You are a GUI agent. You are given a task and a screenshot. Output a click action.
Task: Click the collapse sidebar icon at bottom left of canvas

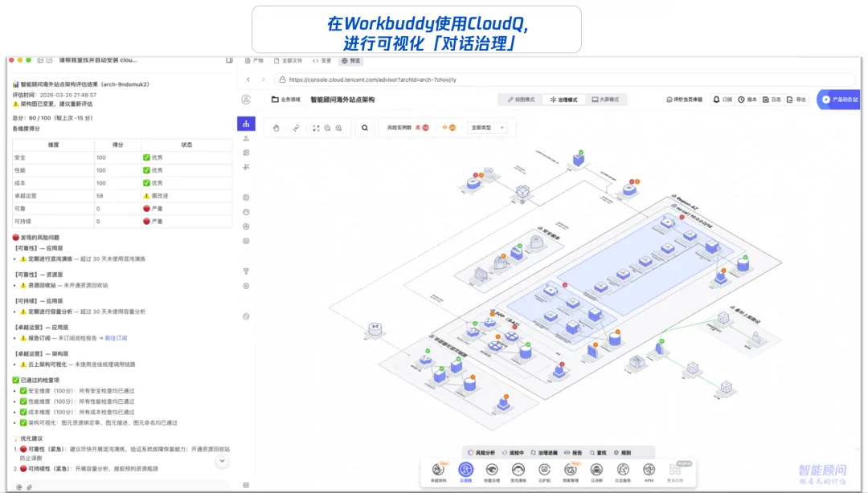click(246, 485)
